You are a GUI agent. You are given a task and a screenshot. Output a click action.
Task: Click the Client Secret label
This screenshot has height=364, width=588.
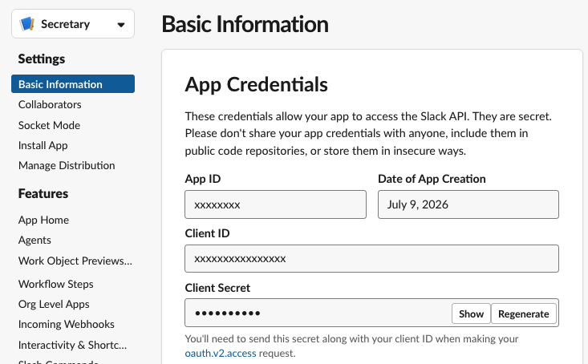pyautogui.click(x=217, y=288)
